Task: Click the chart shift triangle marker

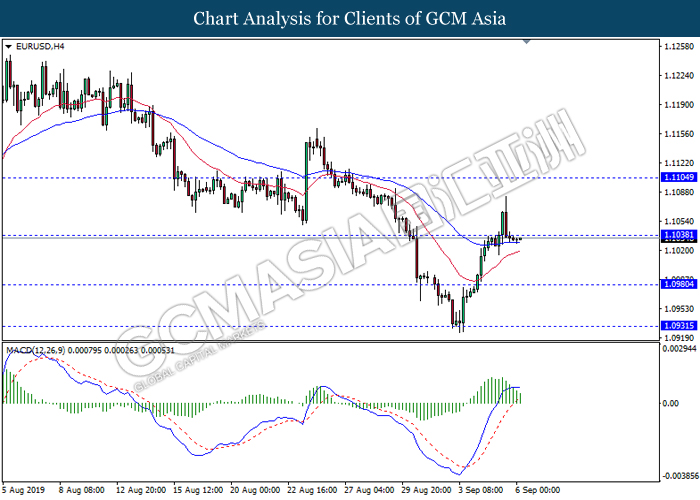Action: (x=526, y=42)
